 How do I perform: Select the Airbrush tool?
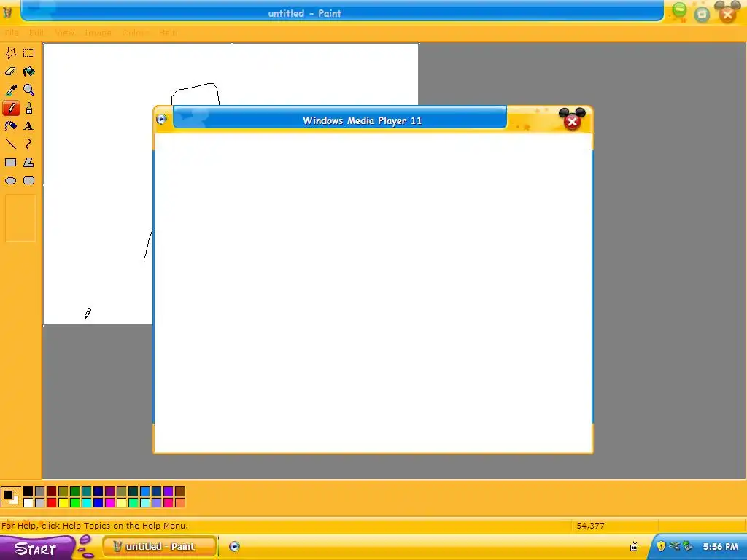click(10, 125)
